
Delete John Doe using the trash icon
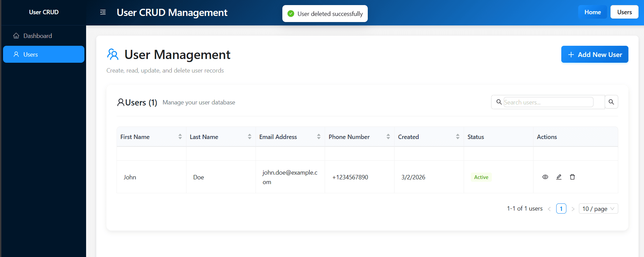pos(572,177)
